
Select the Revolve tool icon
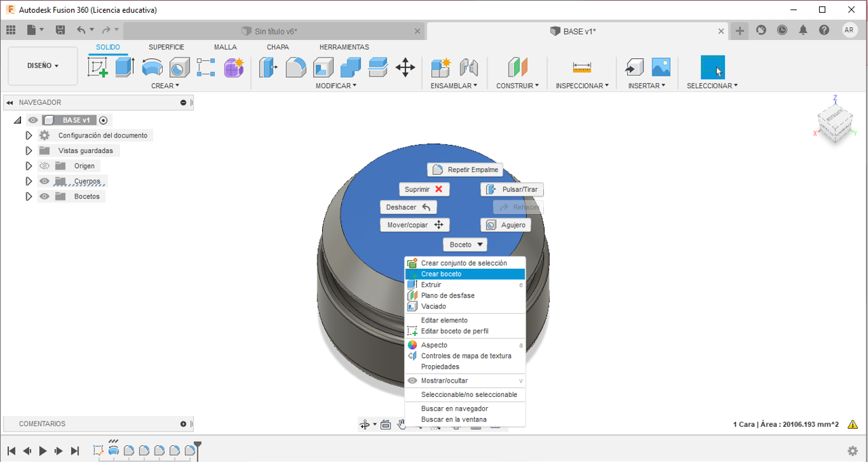[152, 67]
